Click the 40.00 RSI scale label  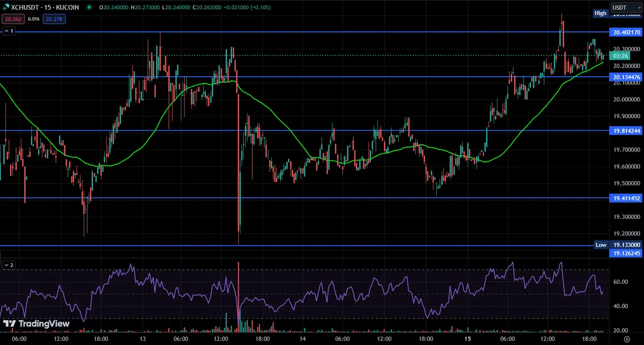pos(620,306)
